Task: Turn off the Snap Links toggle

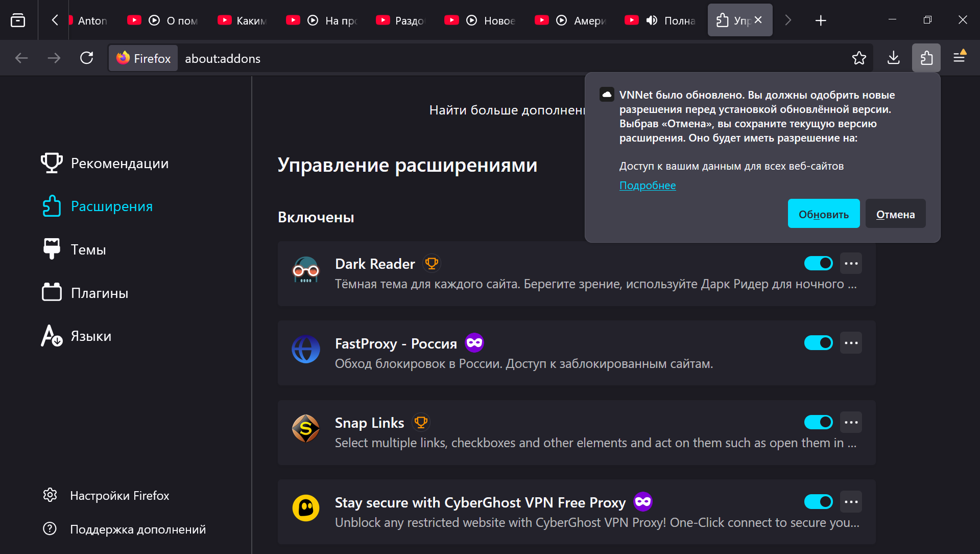Action: (818, 422)
